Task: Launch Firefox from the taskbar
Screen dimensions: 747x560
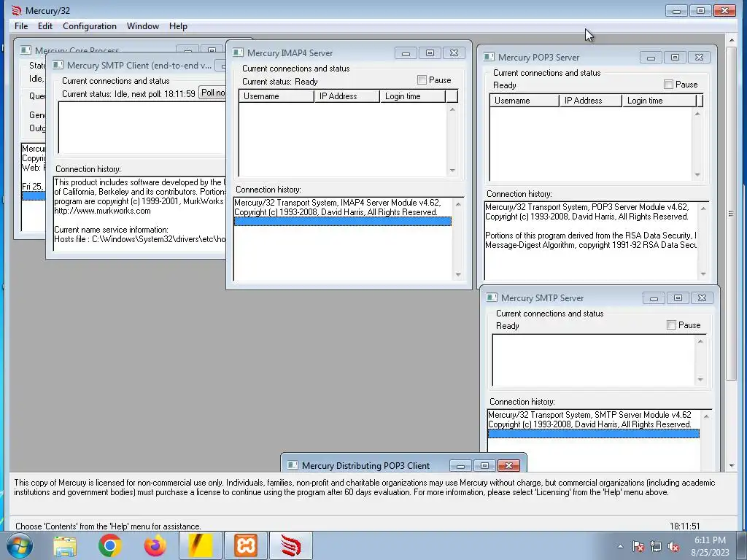Action: point(155,545)
